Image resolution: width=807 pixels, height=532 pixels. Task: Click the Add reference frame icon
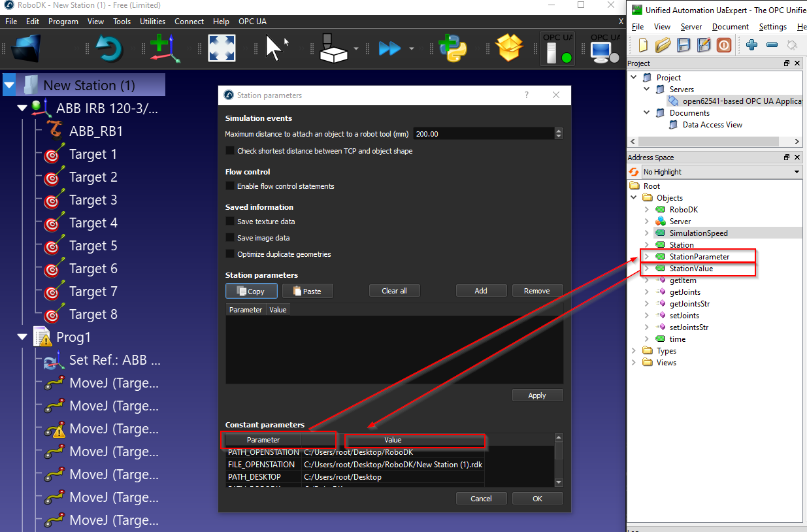163,48
